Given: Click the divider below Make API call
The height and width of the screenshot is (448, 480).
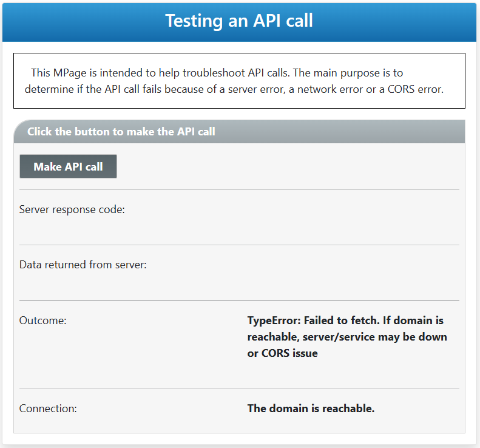Looking at the screenshot, I should click(x=239, y=190).
